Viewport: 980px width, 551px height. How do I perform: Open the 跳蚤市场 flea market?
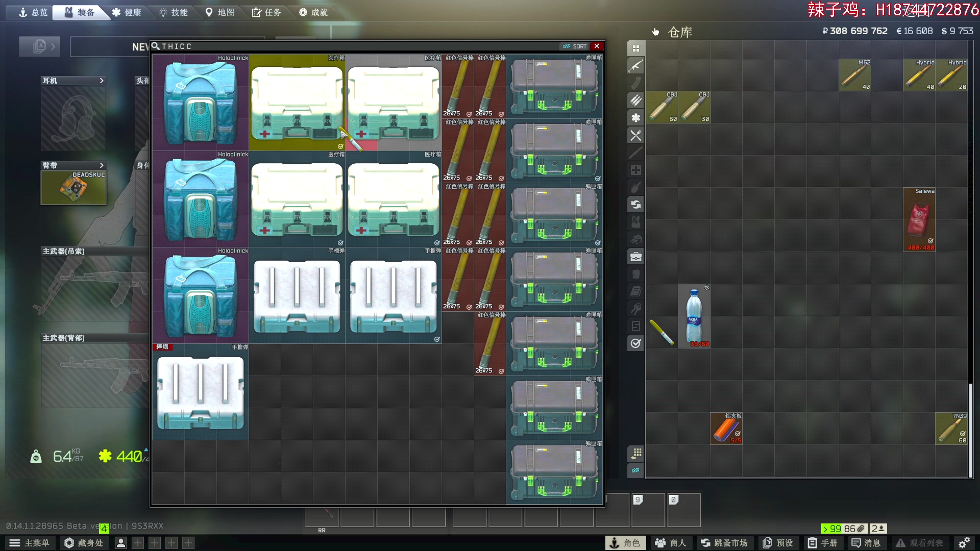(724, 543)
